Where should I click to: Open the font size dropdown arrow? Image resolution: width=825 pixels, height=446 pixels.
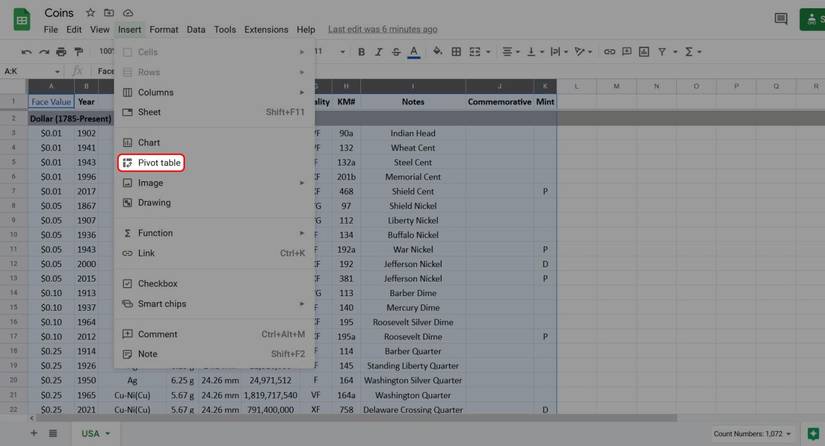coord(343,52)
